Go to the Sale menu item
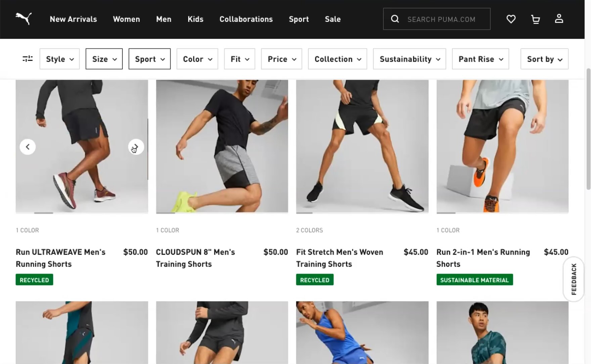Screen dimensions: 591x364 pos(332,19)
